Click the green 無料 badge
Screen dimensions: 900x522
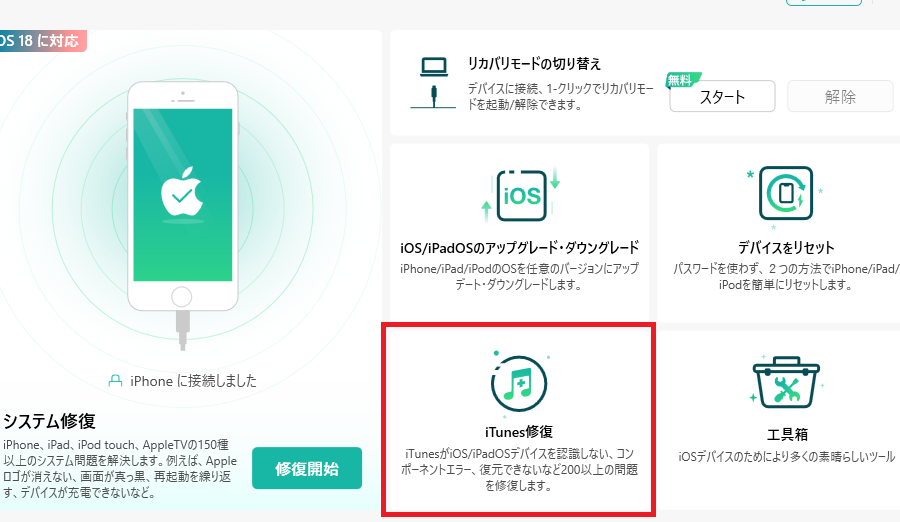[x=685, y=80]
